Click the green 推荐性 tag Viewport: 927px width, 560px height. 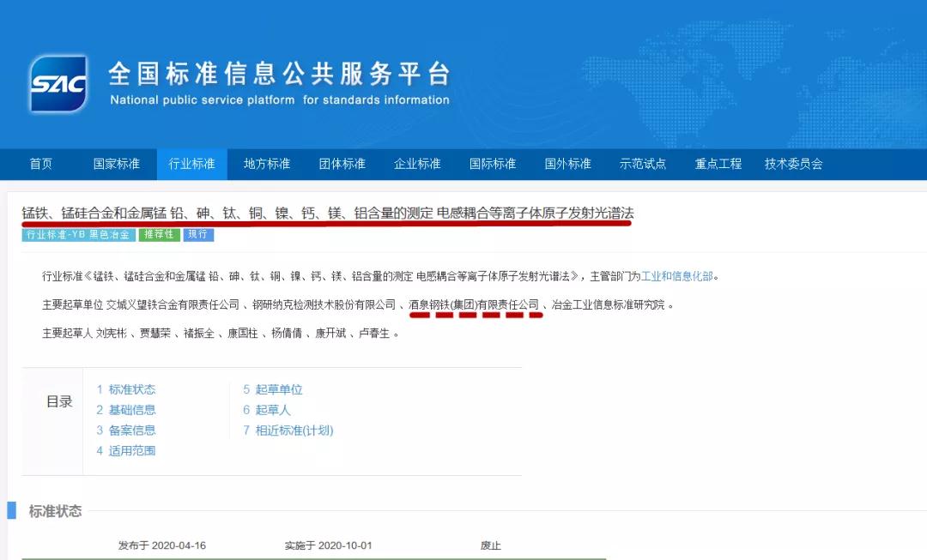pyautogui.click(x=159, y=234)
